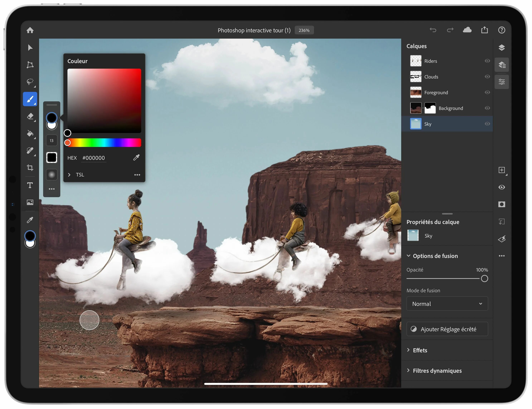Select the Background layer
Screen dimensions: 532x409
451,108
